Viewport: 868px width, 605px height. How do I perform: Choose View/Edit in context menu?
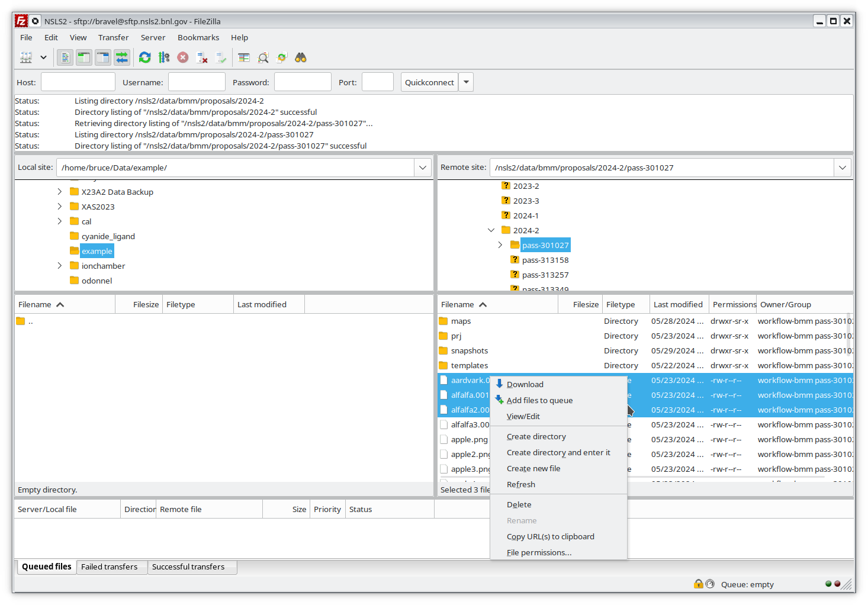point(558,416)
